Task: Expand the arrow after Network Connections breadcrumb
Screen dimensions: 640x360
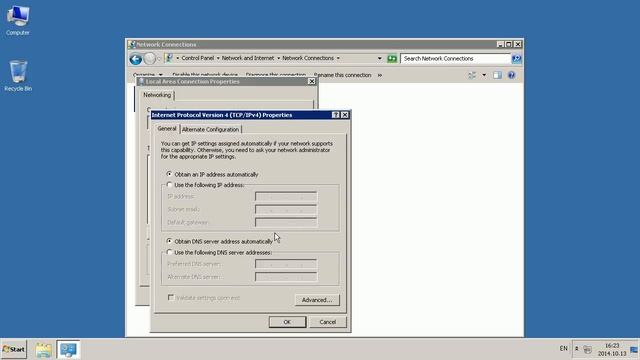Action: pos(338,58)
